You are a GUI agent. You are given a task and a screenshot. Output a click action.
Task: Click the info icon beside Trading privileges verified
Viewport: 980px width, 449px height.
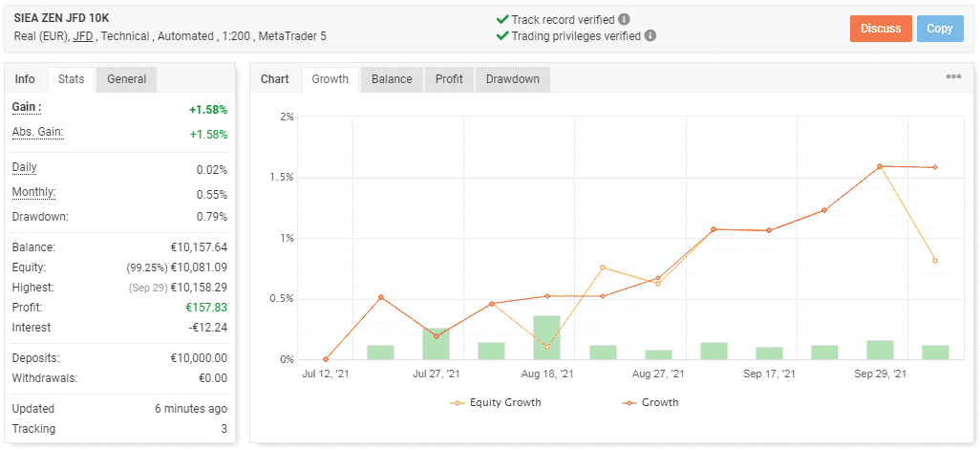point(650,35)
